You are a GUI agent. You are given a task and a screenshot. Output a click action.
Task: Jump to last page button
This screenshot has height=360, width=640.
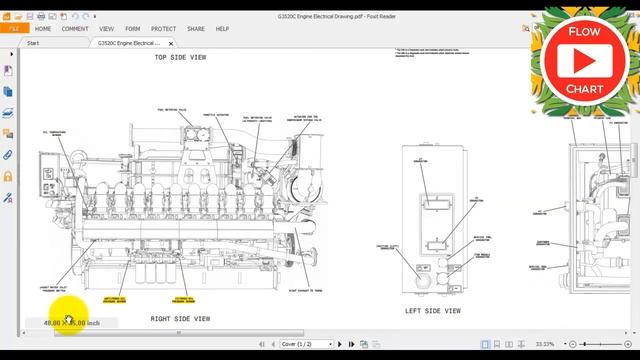(351, 344)
